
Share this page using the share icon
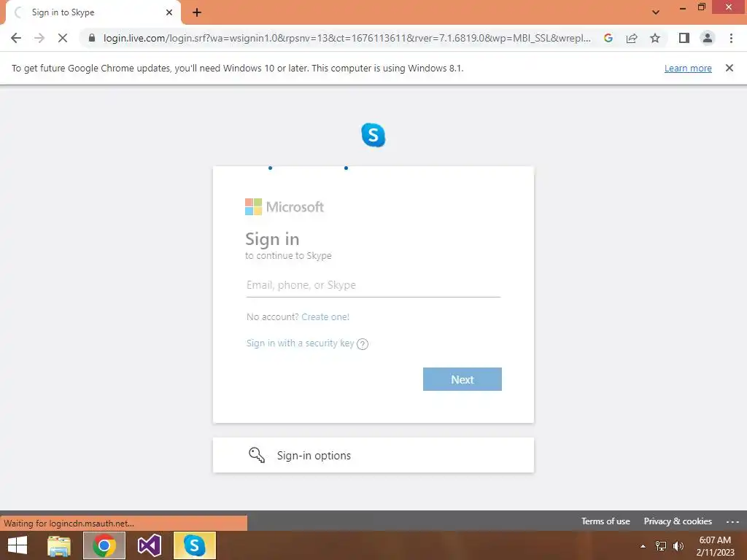coord(632,38)
